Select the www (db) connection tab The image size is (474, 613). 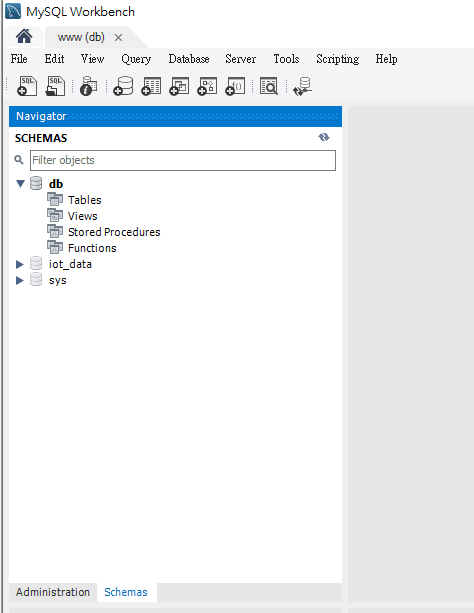(x=81, y=37)
